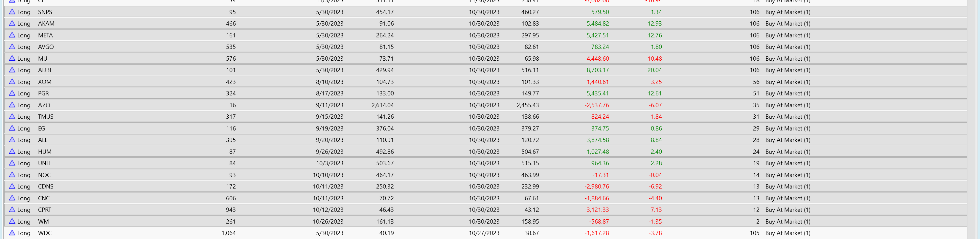Click the Long triangle icon beside AKAM

[x=12, y=23]
